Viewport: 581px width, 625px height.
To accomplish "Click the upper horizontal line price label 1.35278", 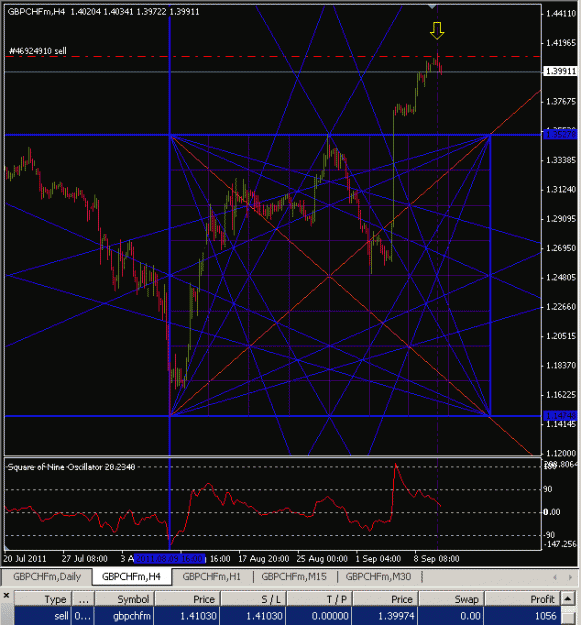I will pos(560,135).
